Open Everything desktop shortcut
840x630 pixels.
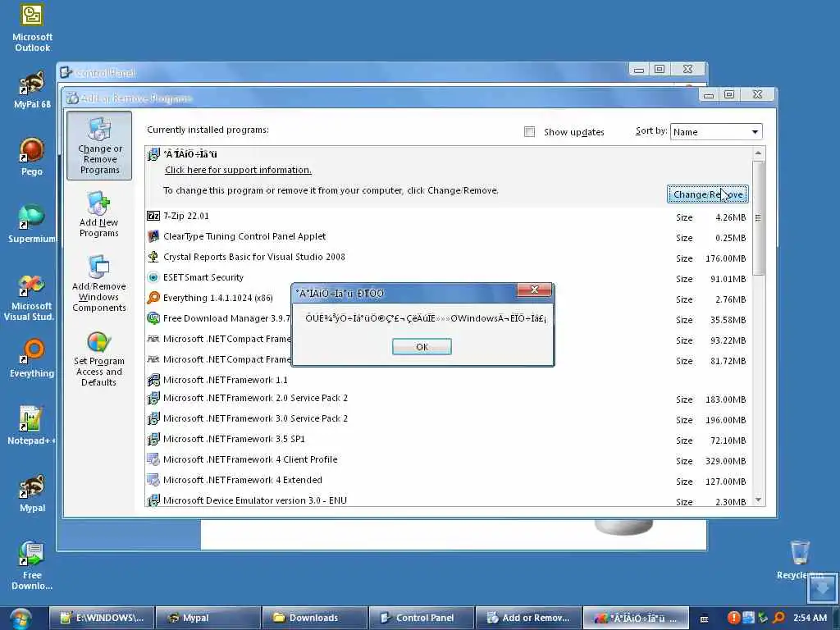[32, 358]
